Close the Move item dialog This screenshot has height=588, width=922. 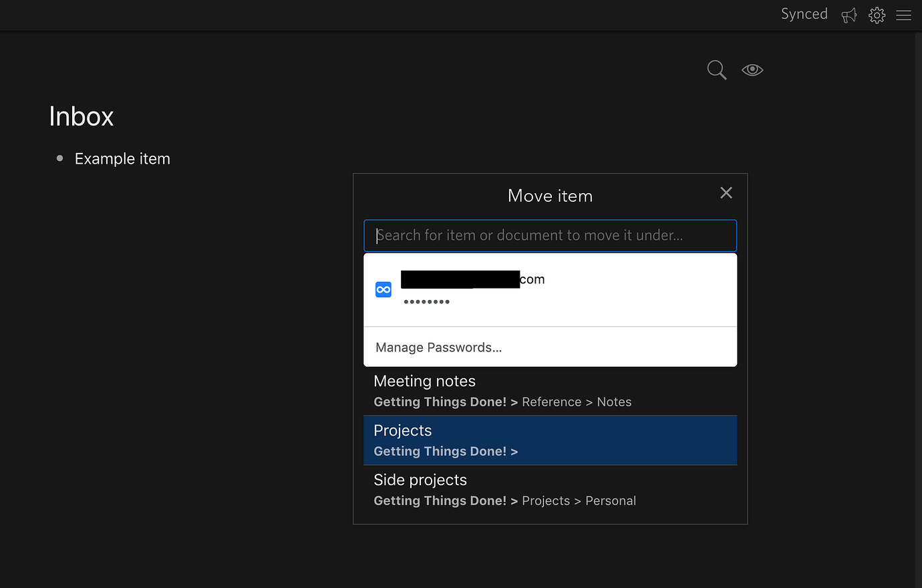[726, 192]
